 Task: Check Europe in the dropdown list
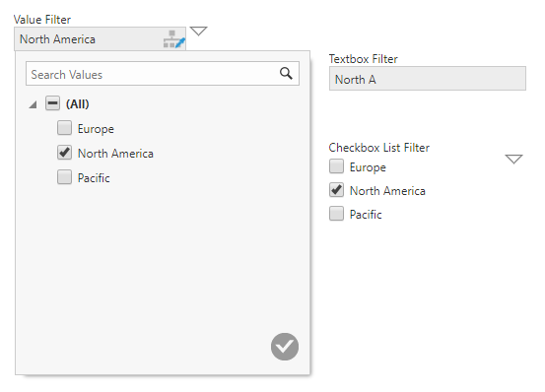(65, 128)
